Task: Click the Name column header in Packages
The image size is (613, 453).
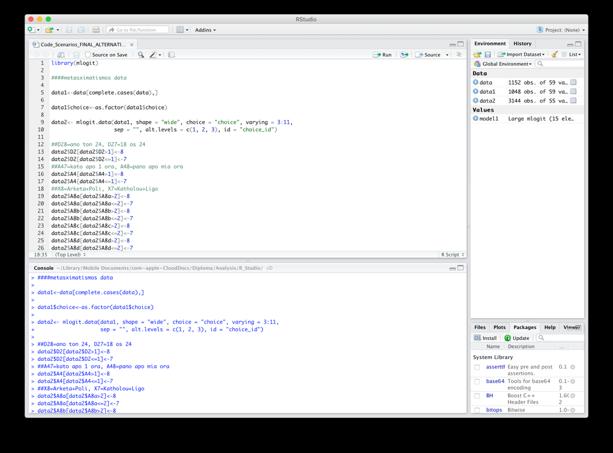Action: [493, 347]
